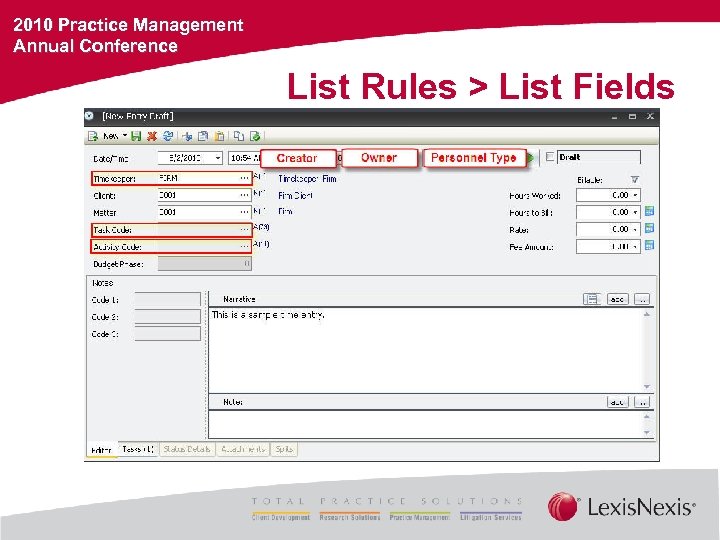The height and width of the screenshot is (540, 720).
Task: Click the blue pin icon in toolbar
Action: [x=187, y=136]
